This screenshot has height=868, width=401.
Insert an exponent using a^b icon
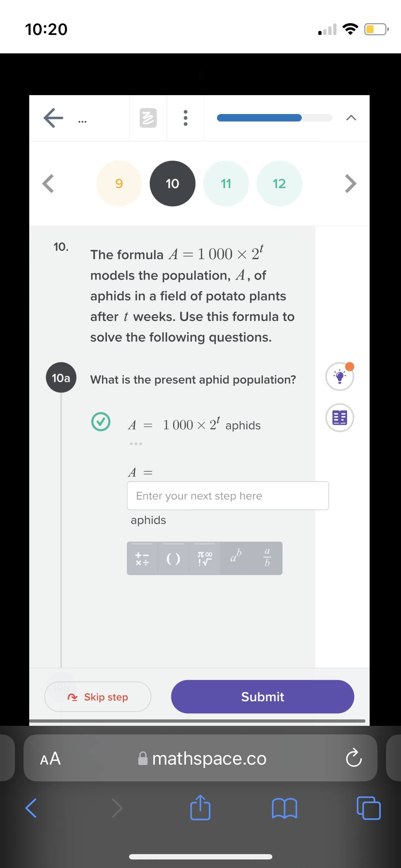pos(235,558)
